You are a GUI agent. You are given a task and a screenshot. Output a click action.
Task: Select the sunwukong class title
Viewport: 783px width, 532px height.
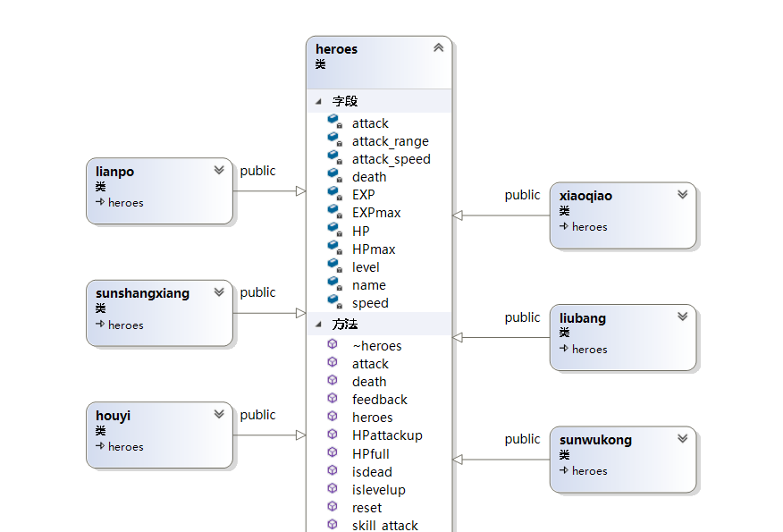click(x=595, y=440)
